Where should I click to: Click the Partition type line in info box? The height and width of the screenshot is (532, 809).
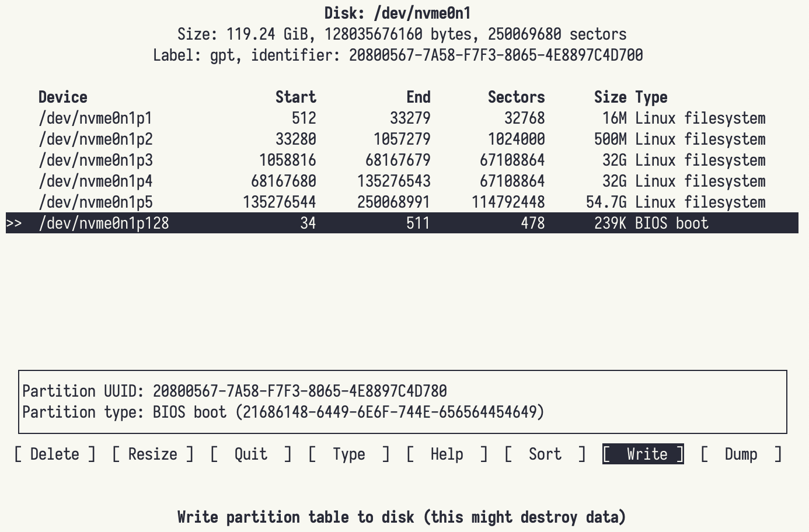coord(283,412)
